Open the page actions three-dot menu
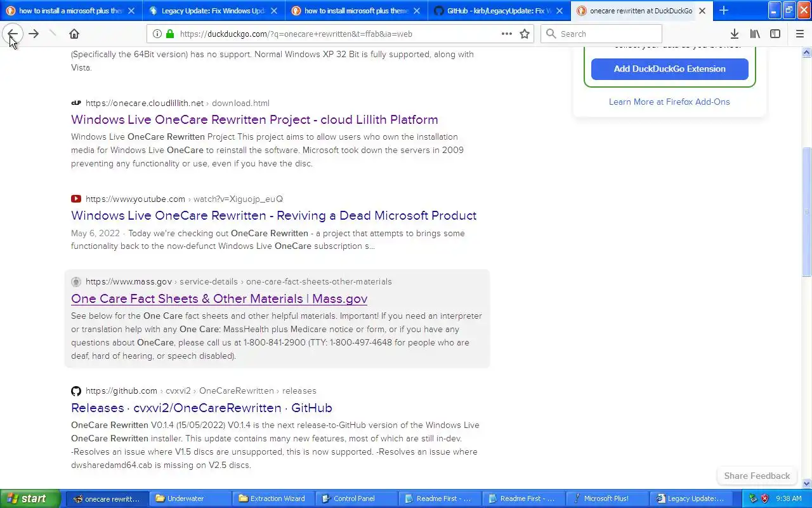Viewport: 812px width, 508px height. [x=507, y=34]
